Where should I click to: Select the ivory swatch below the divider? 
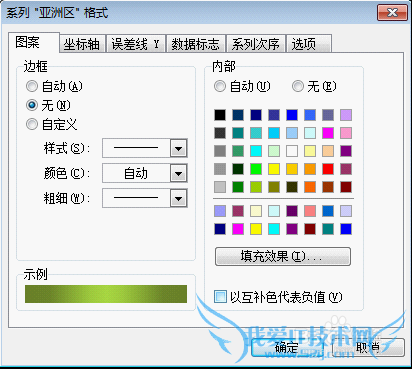(x=256, y=211)
